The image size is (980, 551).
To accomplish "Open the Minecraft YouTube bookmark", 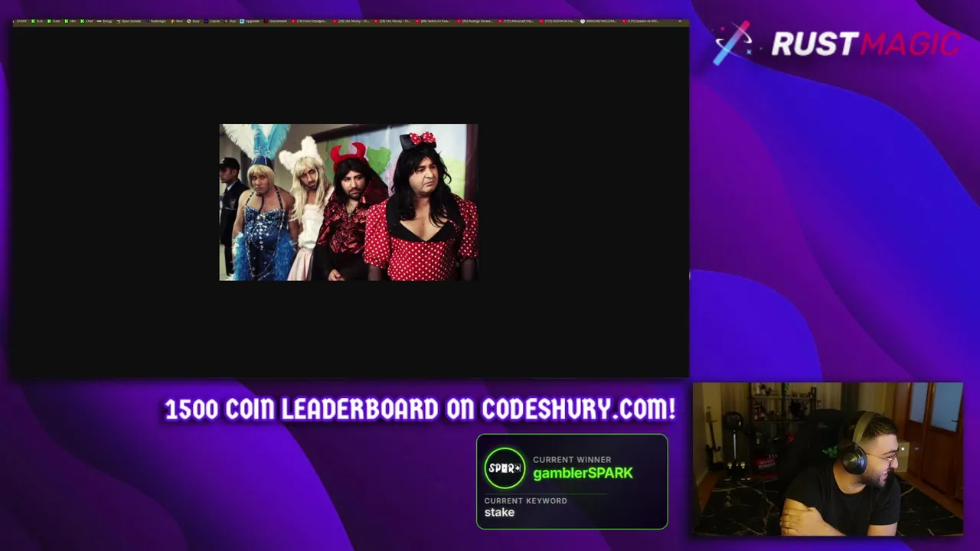I will tap(517, 21).
